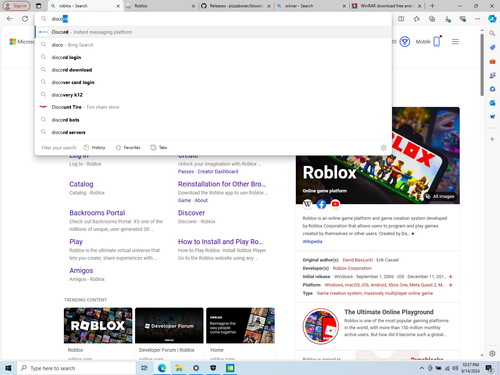Viewport: 500px width, 375px height.
Task: Open Roblox YouTube icon in knowledge panel
Action: click(x=335, y=204)
